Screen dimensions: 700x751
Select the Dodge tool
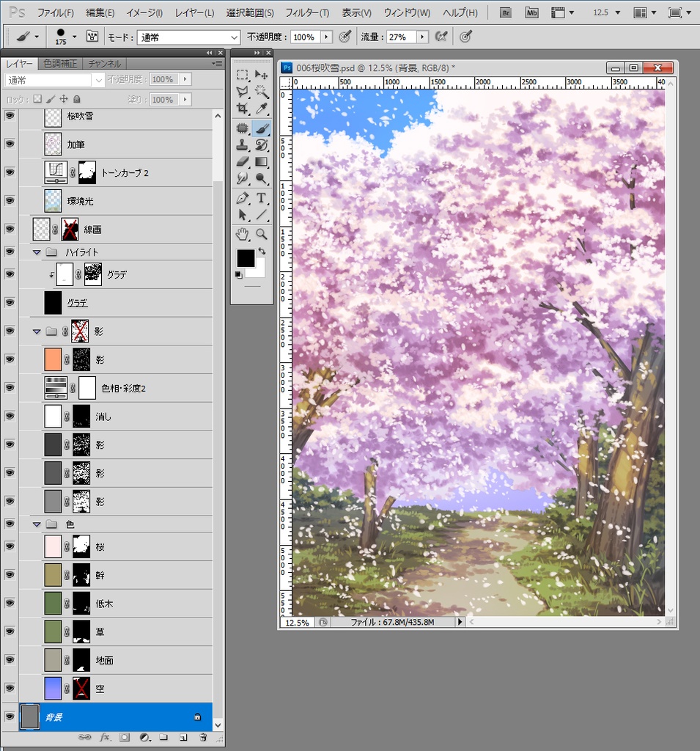261,178
